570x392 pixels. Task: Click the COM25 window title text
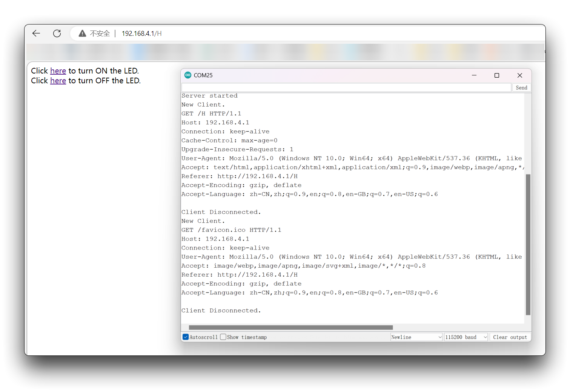(x=203, y=75)
